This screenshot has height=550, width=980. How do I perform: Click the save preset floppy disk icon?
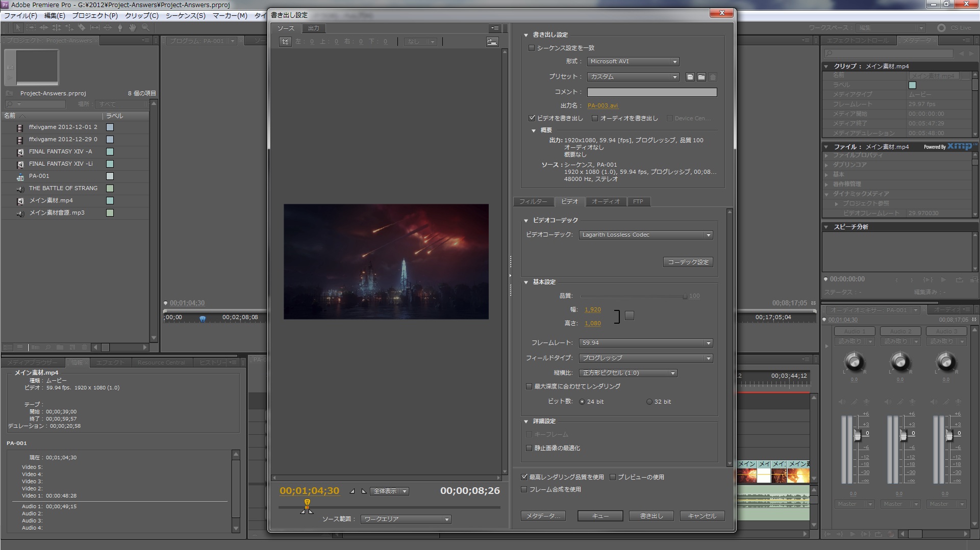[x=690, y=77]
